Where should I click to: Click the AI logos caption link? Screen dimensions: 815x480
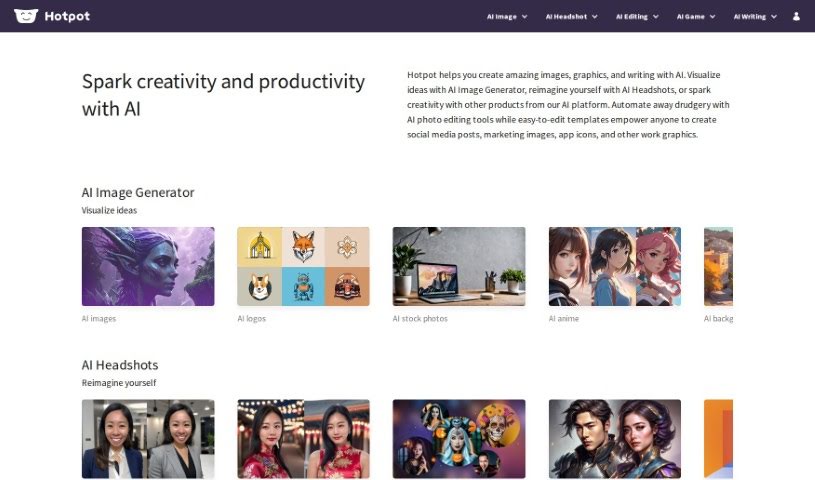[252, 318]
